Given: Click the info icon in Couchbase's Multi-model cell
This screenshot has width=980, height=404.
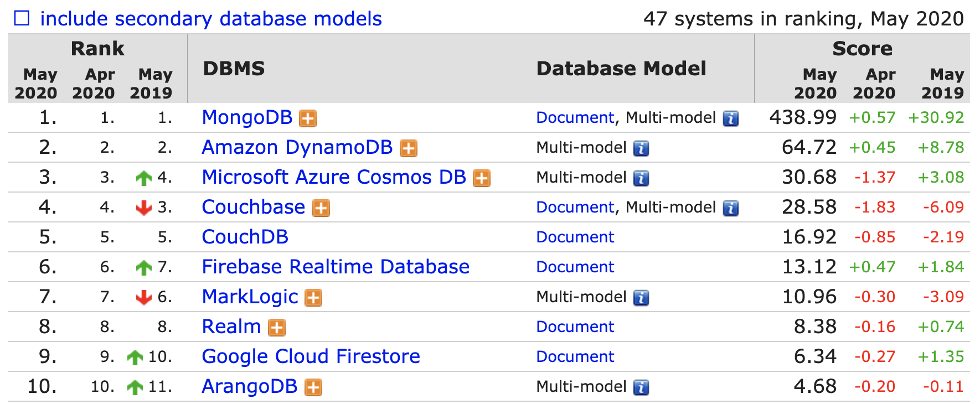Looking at the screenshot, I should (731, 208).
